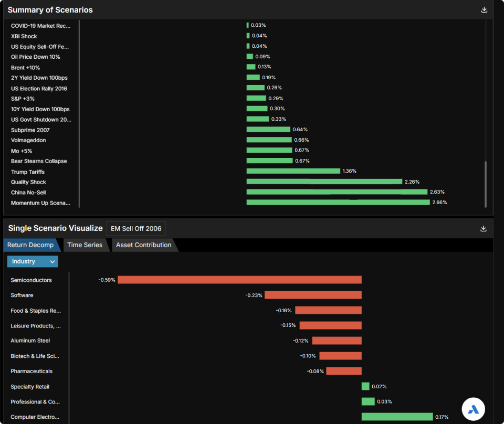Screen dimensions: 504x424
Task: Click the Summary of Scenarios scrollbar thumb
Action: coord(485,184)
